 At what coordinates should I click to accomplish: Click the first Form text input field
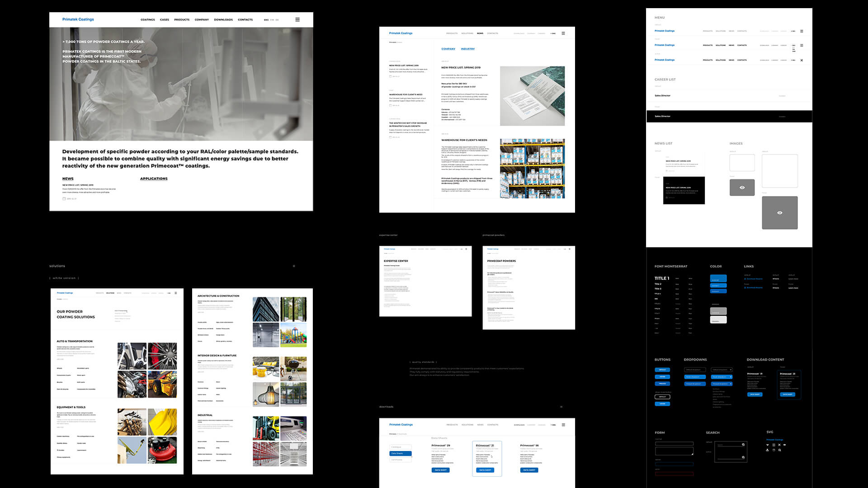point(674,444)
